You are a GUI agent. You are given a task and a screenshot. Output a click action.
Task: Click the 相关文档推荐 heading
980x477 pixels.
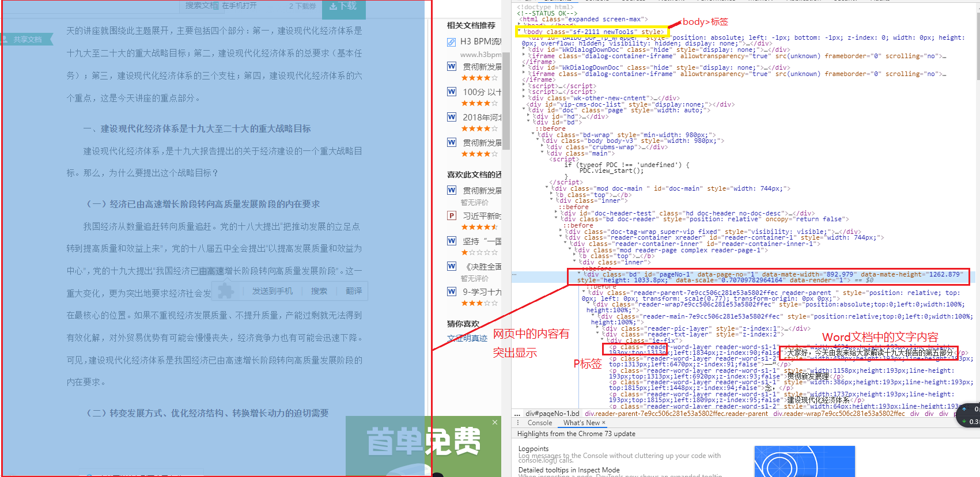471,25
